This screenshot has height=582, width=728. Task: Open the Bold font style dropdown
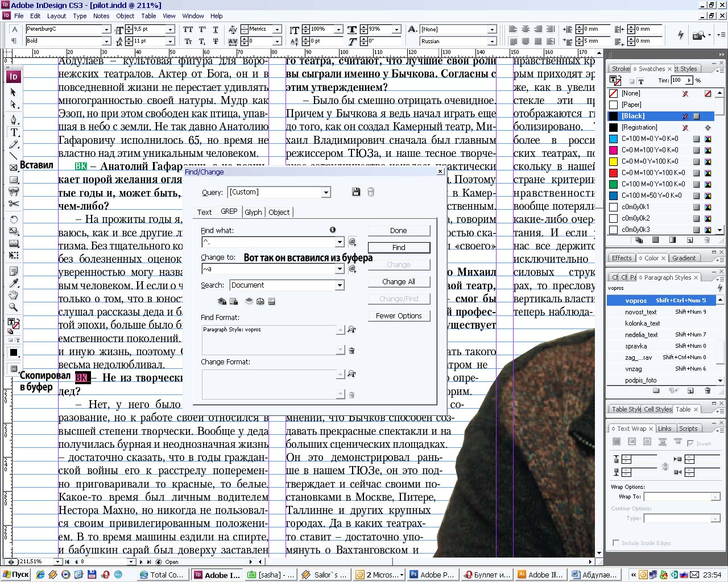click(106, 41)
